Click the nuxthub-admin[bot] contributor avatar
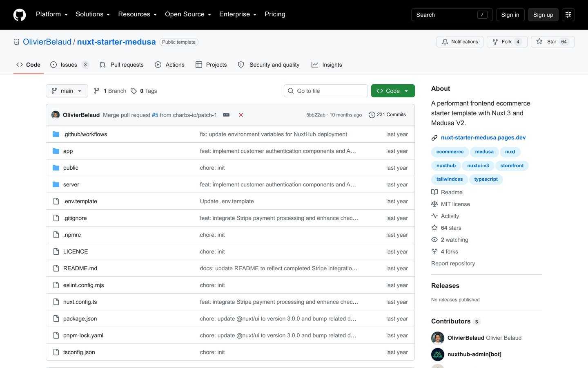 coord(438,355)
